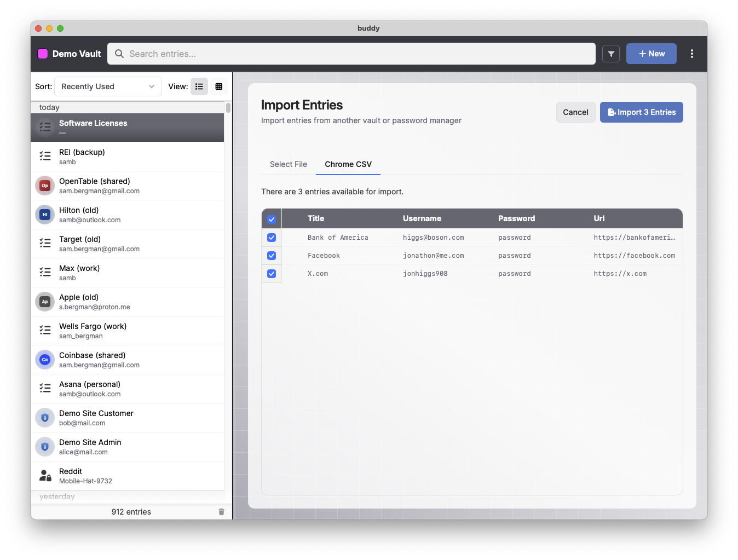Open the Hilton (old) entry

click(x=127, y=215)
